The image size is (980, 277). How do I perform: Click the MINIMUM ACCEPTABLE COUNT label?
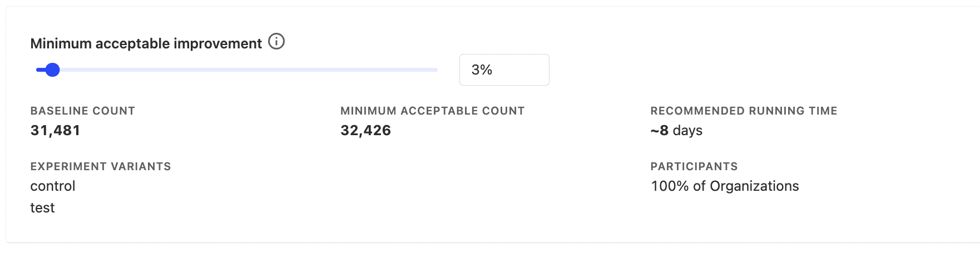tap(432, 111)
